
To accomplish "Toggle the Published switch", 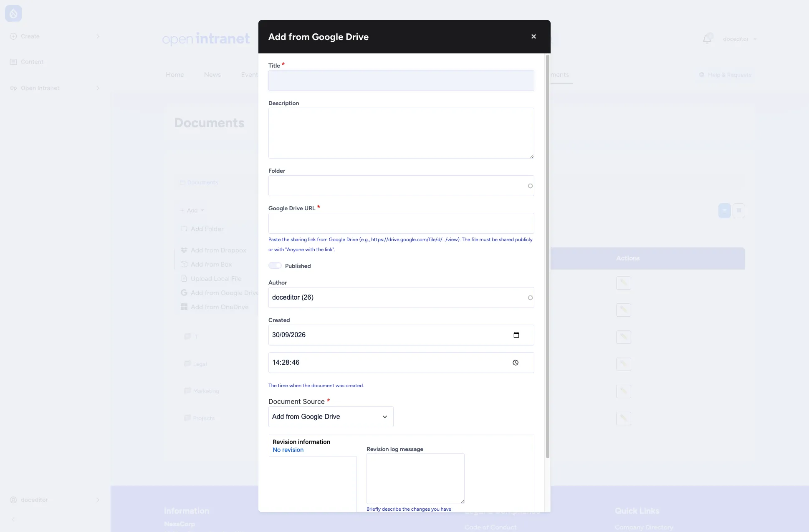I will point(275,266).
